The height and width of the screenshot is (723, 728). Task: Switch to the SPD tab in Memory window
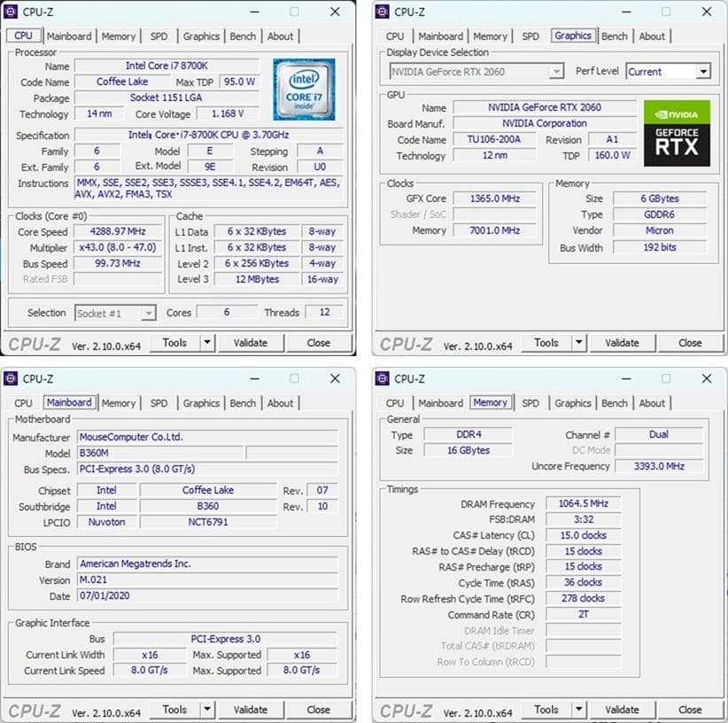click(x=531, y=403)
